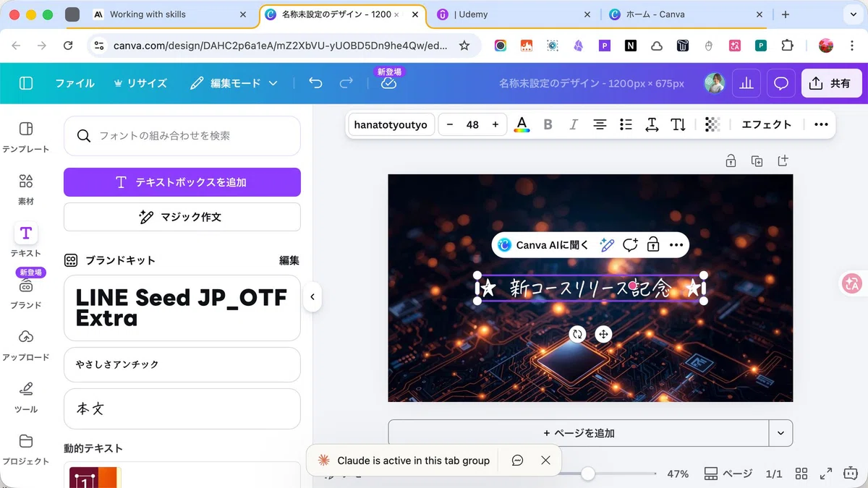Open grid view icon
868x488 pixels.
tap(801, 474)
